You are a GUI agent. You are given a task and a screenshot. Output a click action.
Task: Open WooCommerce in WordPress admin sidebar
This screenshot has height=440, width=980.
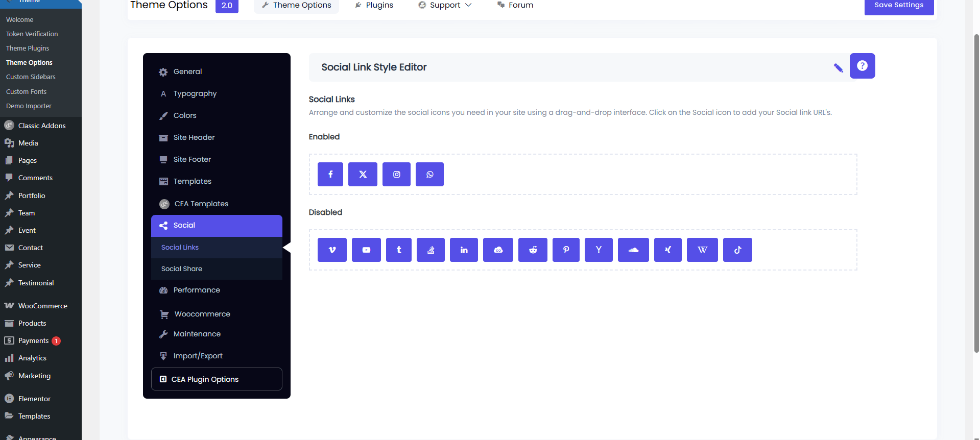click(x=42, y=306)
